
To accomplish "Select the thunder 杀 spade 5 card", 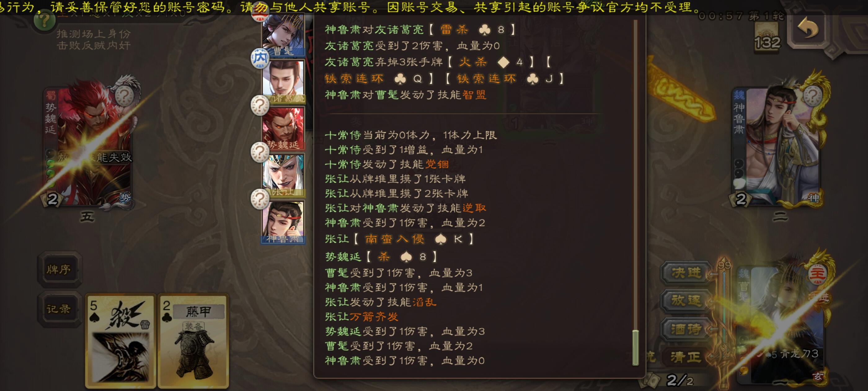I will pyautogui.click(x=121, y=341).
